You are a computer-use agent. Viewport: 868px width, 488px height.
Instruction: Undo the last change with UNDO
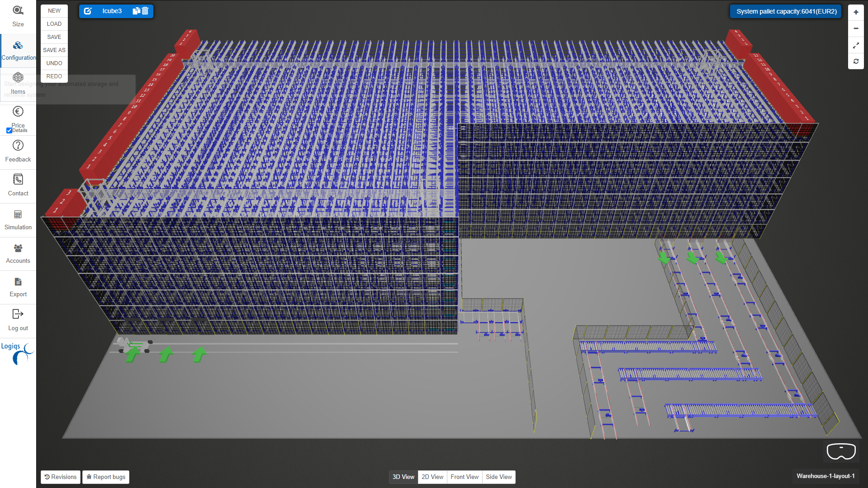click(54, 63)
